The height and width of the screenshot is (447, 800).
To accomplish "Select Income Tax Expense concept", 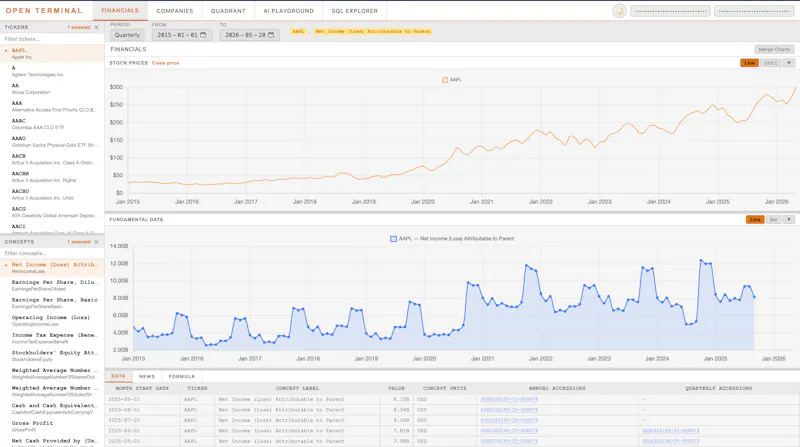I will 52,338.
